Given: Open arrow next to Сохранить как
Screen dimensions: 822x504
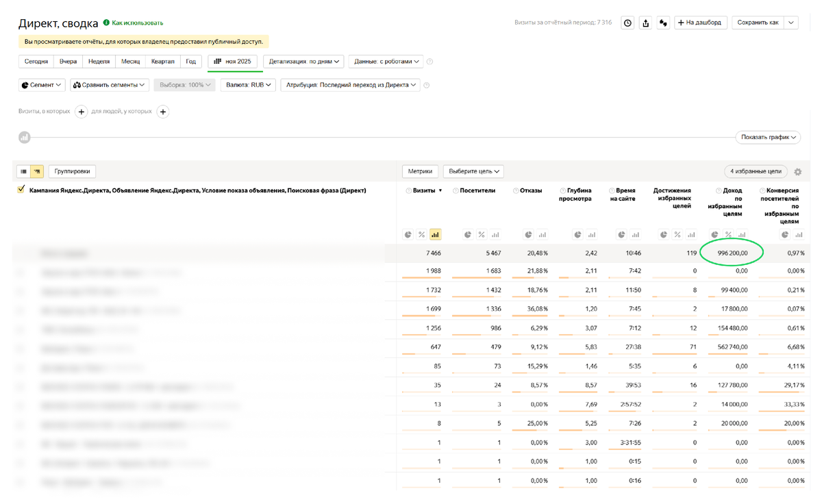Looking at the screenshot, I should 791,23.
